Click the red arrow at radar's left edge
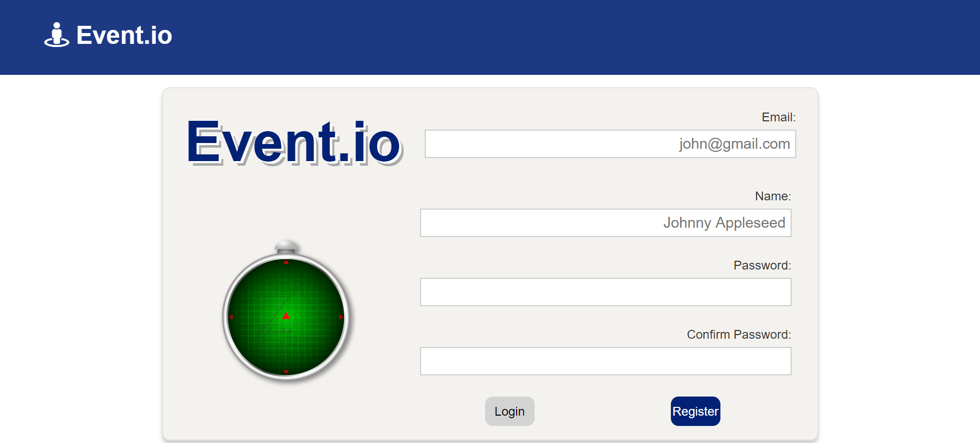Image resolution: width=980 pixels, height=443 pixels. click(231, 317)
